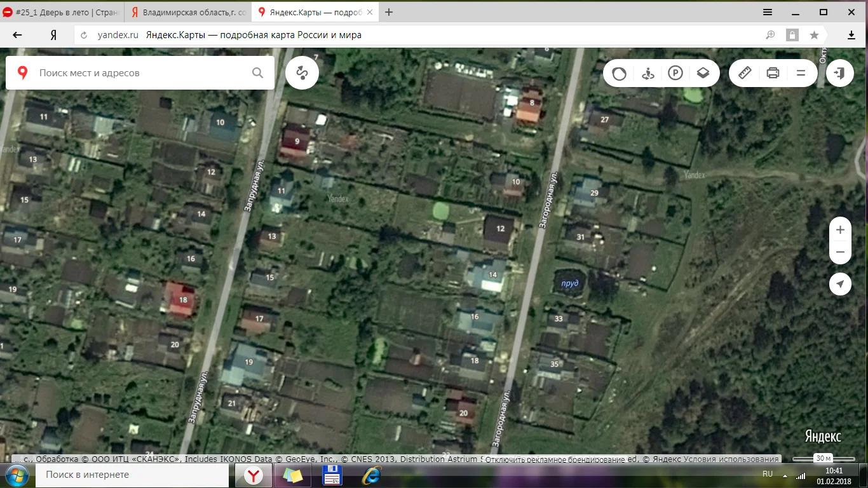This screenshot has height=488, width=868.
Task: Open the Windows Start menu
Action: point(16,475)
